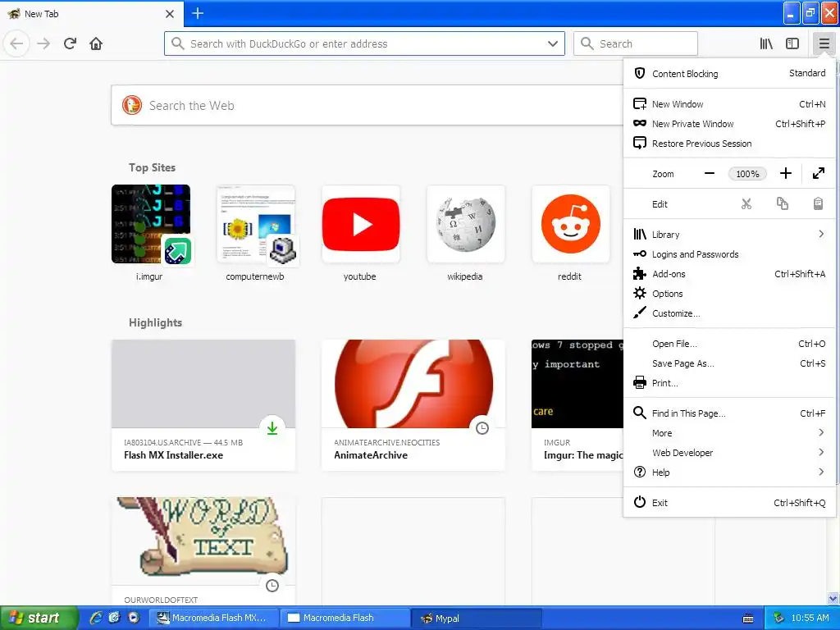Expand the Help submenu

tap(729, 472)
